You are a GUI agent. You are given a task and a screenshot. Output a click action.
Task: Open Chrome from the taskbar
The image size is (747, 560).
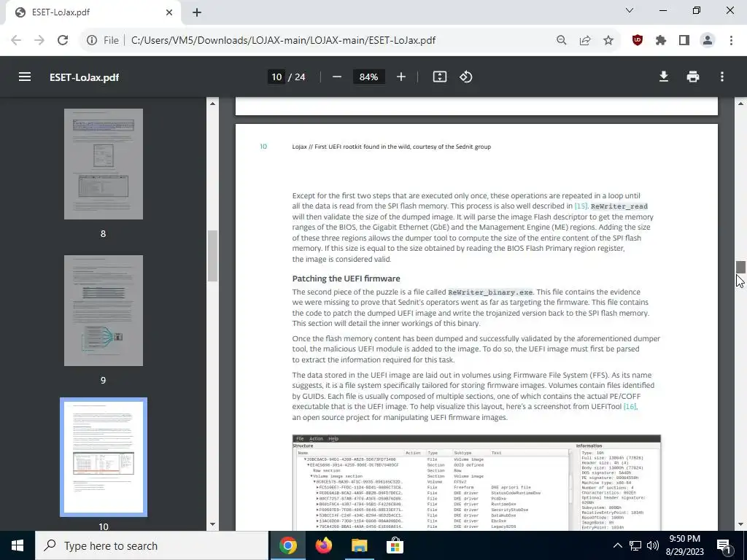click(x=287, y=545)
